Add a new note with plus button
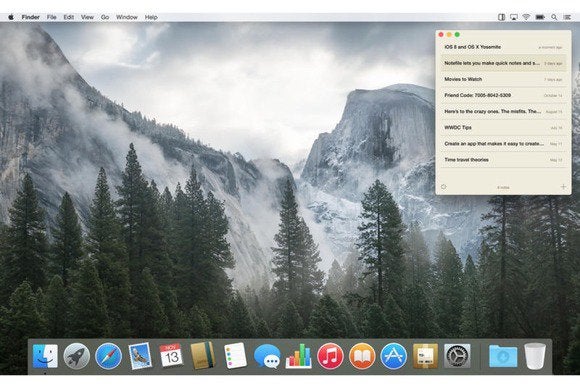 click(563, 187)
